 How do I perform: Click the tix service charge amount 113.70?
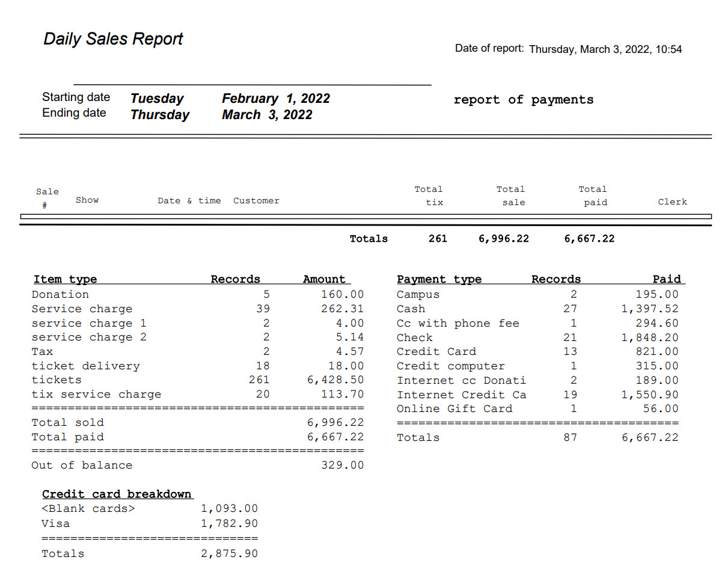342,395
